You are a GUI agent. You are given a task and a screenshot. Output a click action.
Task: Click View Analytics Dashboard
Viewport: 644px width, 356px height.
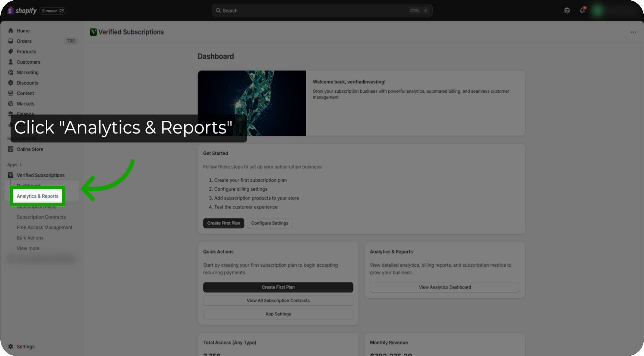445,287
